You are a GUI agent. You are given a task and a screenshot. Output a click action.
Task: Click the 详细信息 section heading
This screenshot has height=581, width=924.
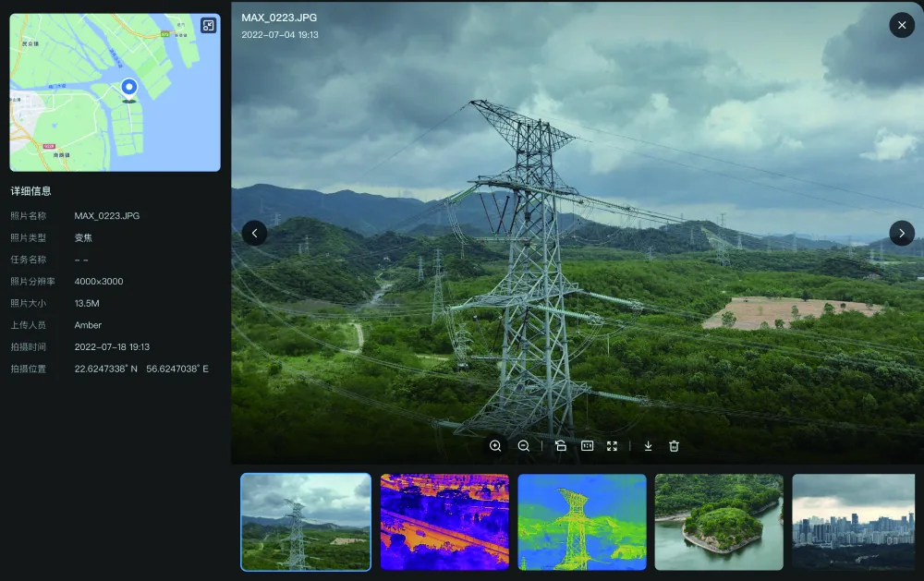tap(30, 191)
